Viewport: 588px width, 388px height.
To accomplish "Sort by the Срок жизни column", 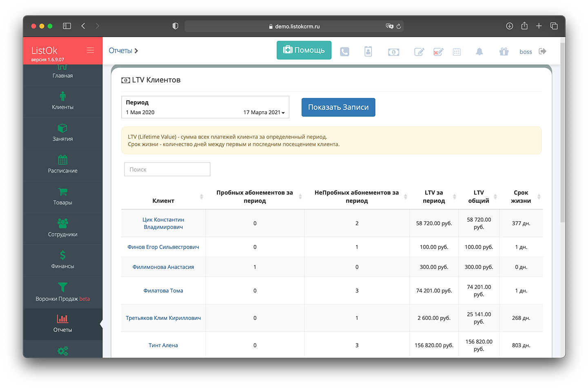I will click(x=521, y=197).
